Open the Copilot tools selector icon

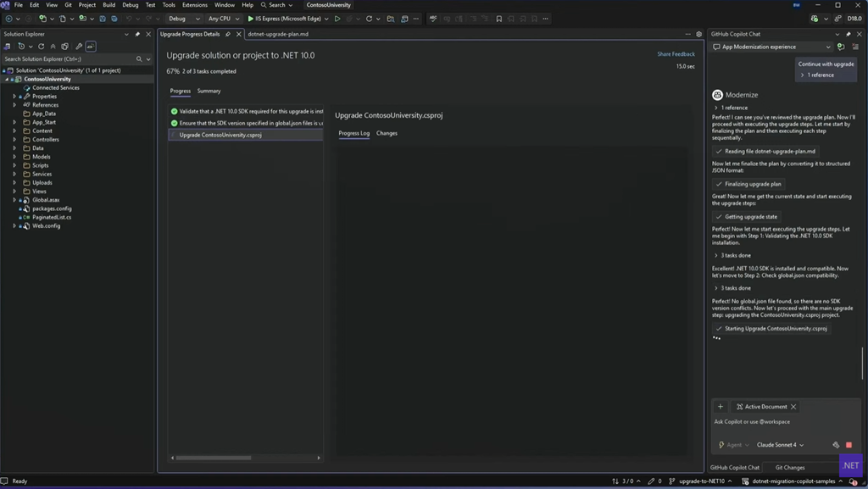click(836, 445)
